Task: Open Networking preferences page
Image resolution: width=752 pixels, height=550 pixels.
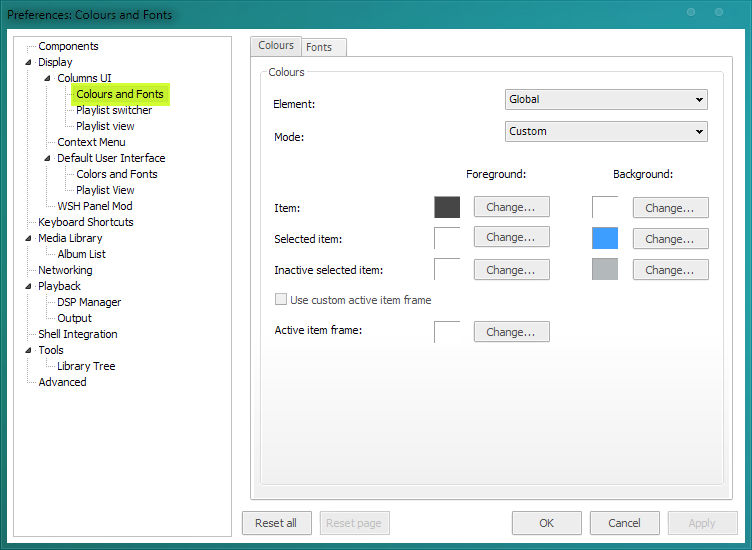Action: pos(65,270)
